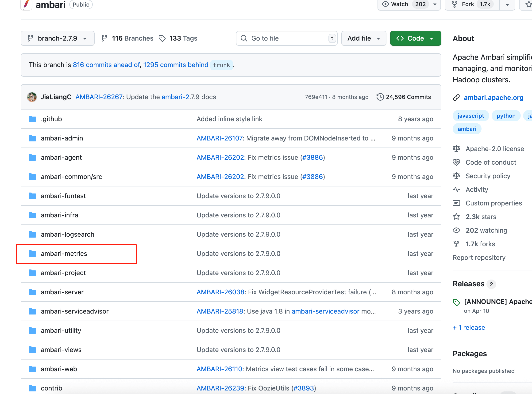Viewport: 532px width, 394px height.
Task: Click the Code of conduct heart icon
Action: [457, 163]
